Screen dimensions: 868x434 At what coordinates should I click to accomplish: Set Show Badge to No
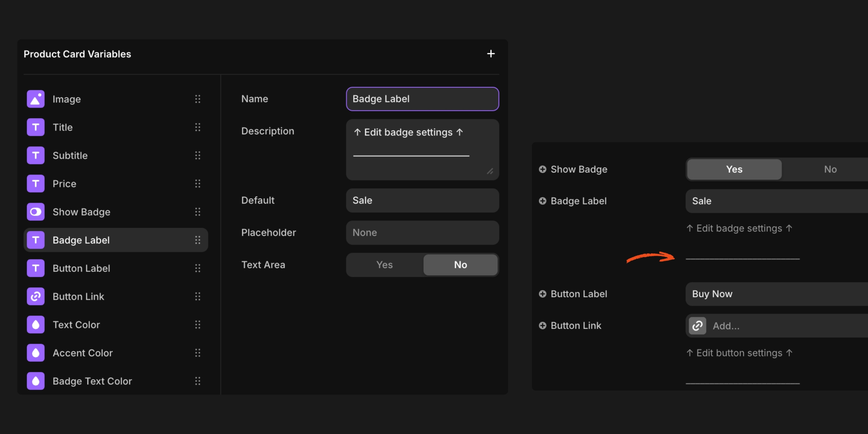(829, 169)
